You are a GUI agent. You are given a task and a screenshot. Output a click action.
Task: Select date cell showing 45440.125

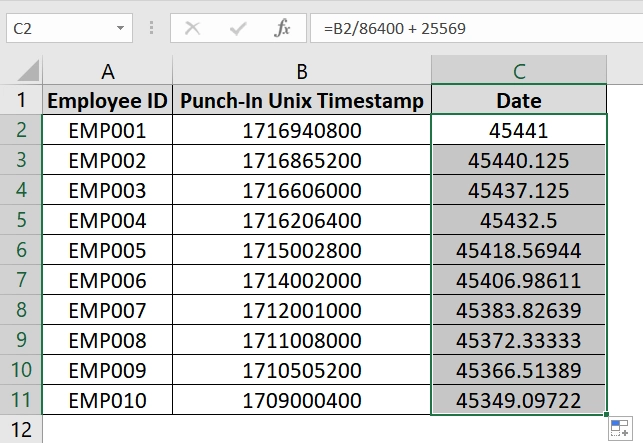tap(519, 160)
